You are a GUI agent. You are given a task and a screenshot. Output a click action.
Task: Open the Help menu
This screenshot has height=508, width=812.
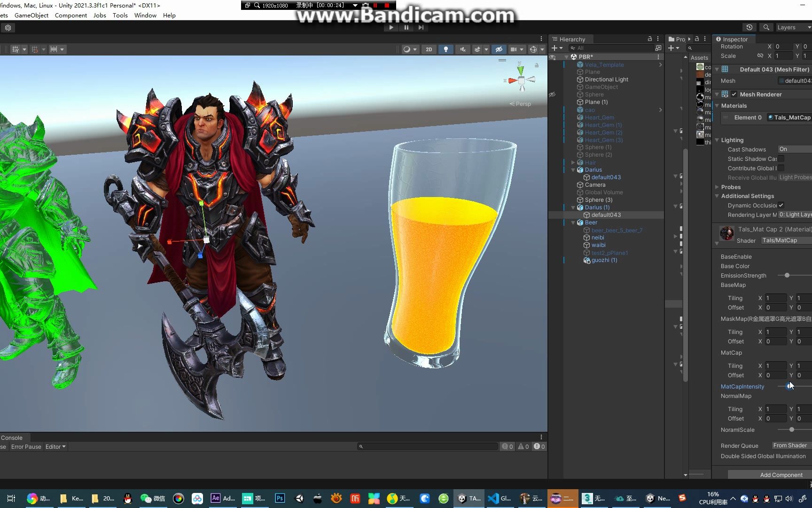point(169,16)
